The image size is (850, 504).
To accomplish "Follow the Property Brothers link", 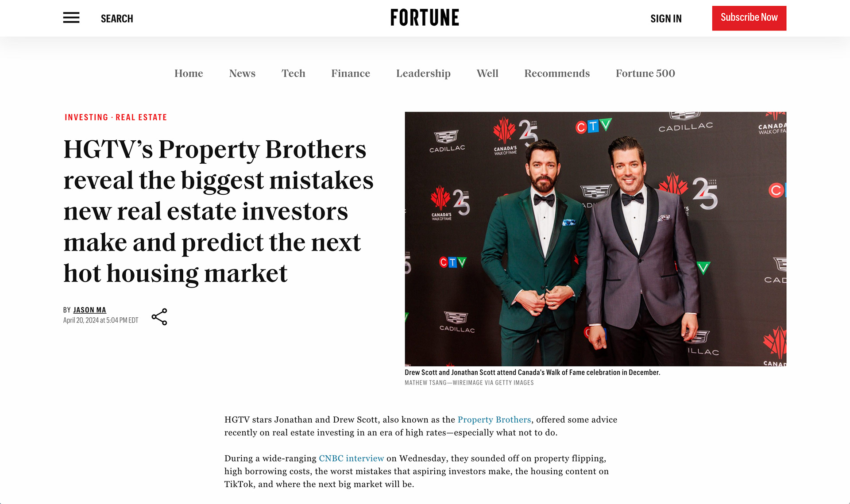I will tap(494, 419).
